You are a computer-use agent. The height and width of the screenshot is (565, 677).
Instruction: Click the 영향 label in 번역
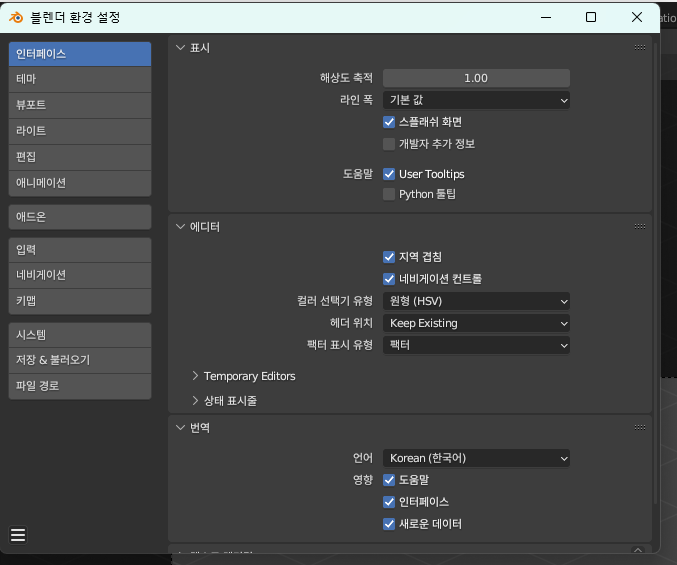[363, 480]
